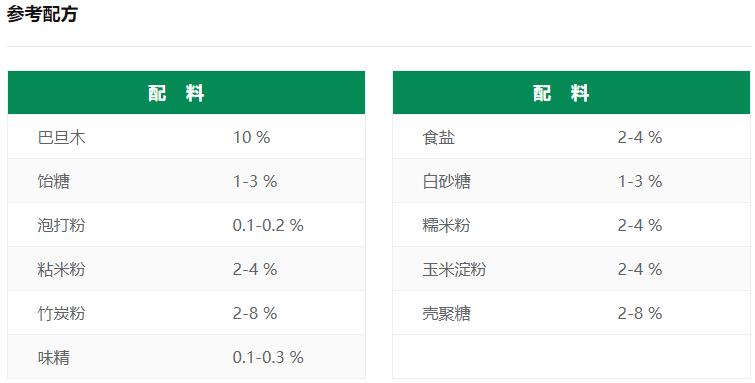Click the 2-8 % value for 竹炭粉
This screenshot has height=383, width=755.
click(255, 313)
